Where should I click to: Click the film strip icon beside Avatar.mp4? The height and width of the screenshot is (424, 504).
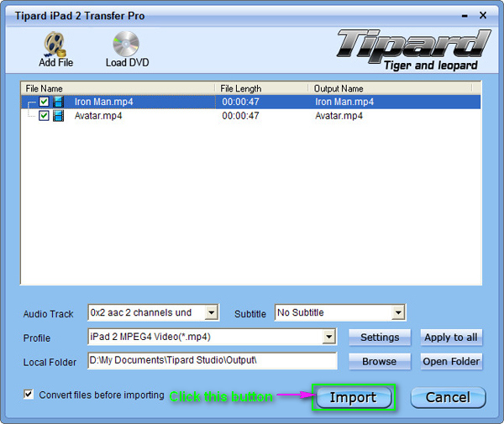[58, 116]
